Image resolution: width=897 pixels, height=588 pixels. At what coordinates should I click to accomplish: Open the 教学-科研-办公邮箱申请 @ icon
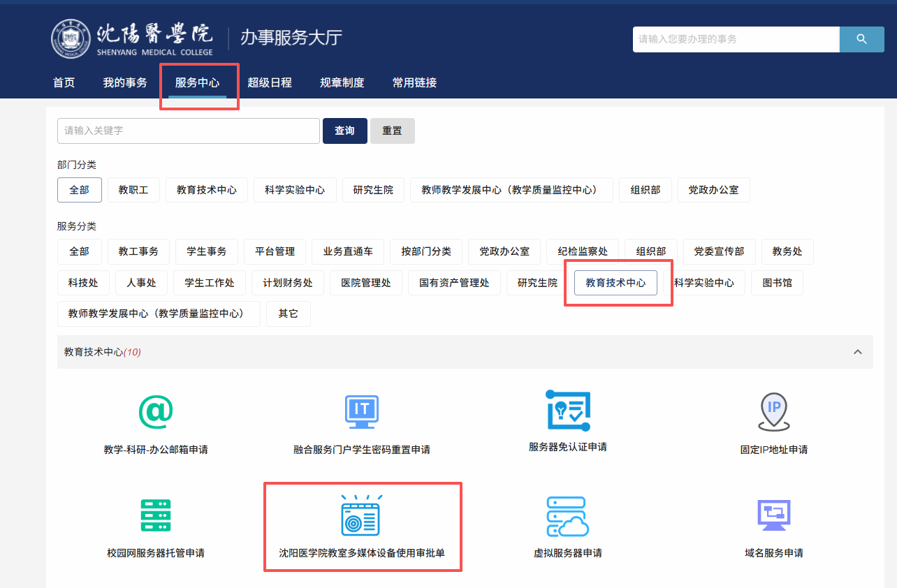156,413
